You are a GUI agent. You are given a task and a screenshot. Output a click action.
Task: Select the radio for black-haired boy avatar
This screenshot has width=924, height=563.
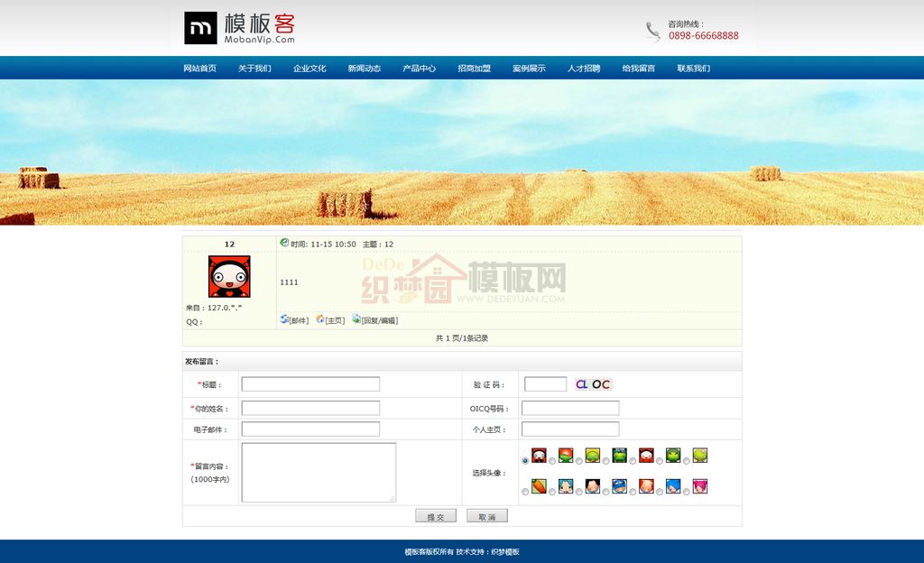pos(579,492)
